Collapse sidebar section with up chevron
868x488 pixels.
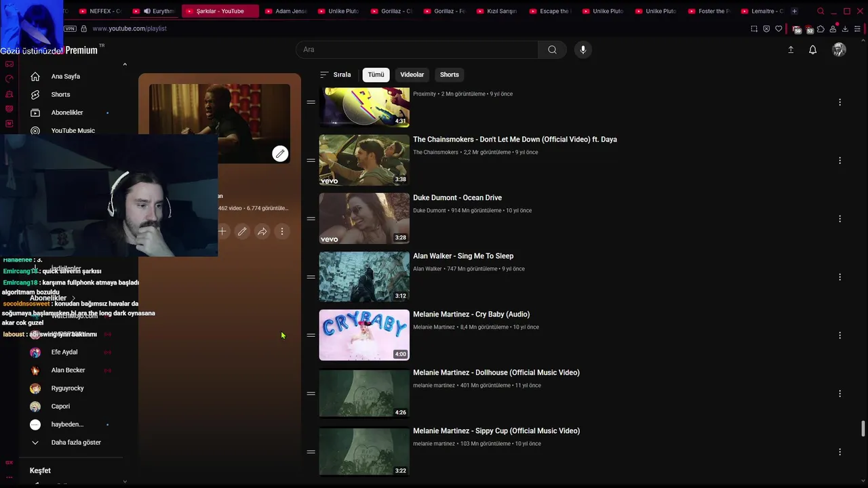click(x=125, y=64)
